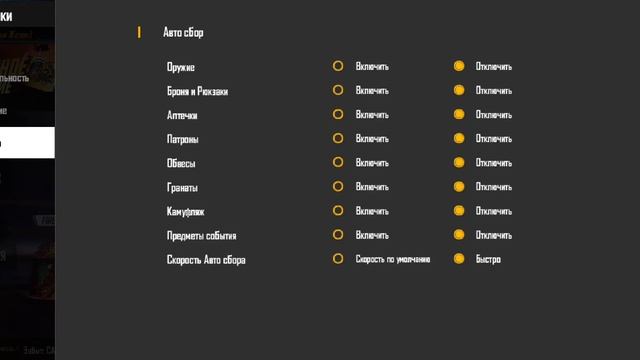
Task: Open the sidebar item above the highlighted tab
Action: click(x=27, y=111)
